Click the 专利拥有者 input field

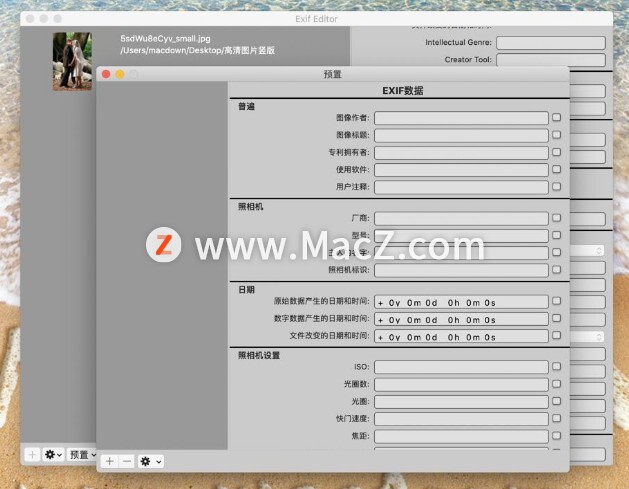coord(461,152)
